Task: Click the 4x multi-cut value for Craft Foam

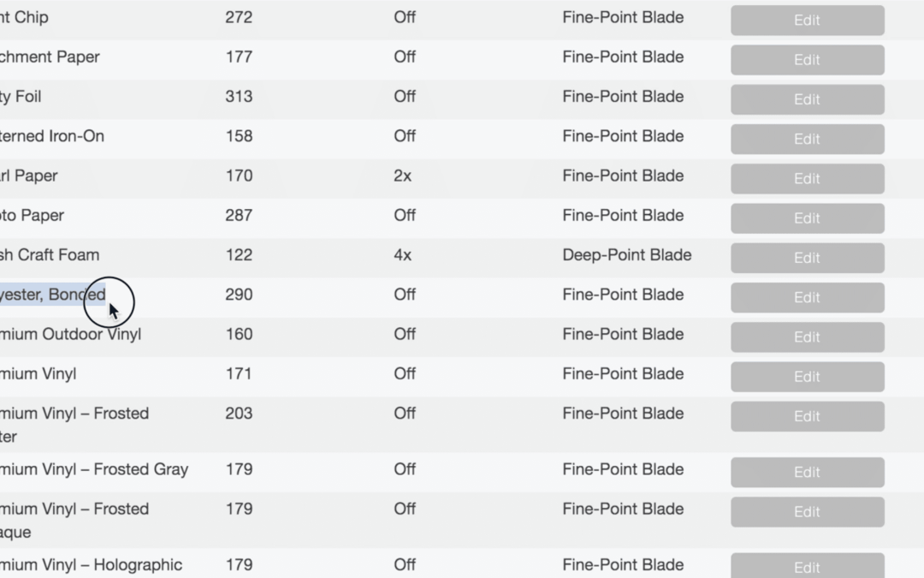Action: (x=402, y=255)
